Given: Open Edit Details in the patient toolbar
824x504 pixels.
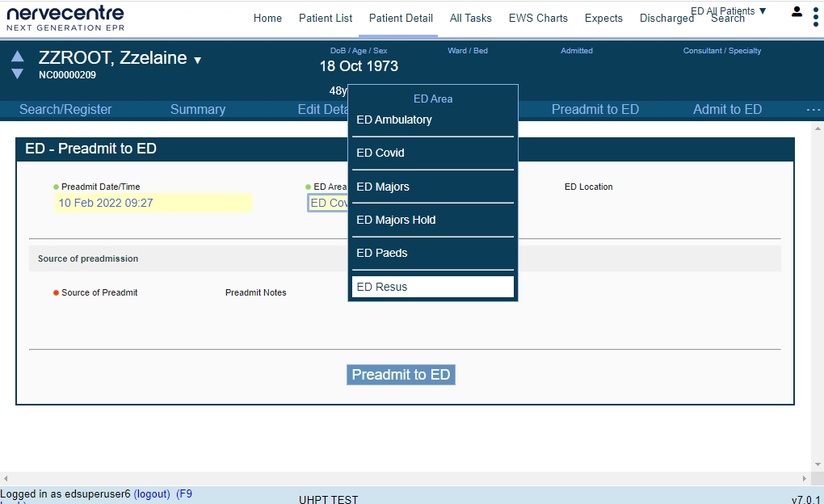Looking at the screenshot, I should coord(322,109).
